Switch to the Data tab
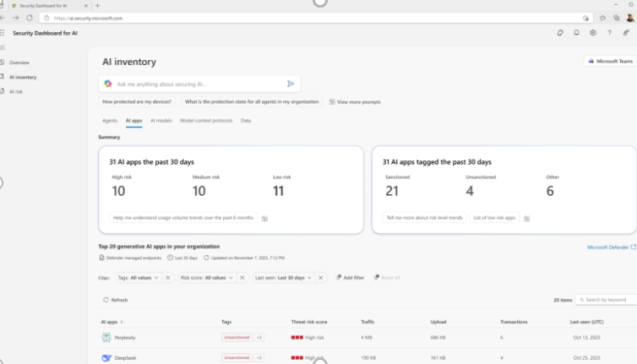Image resolution: width=637 pixels, height=364 pixels. 246,121
